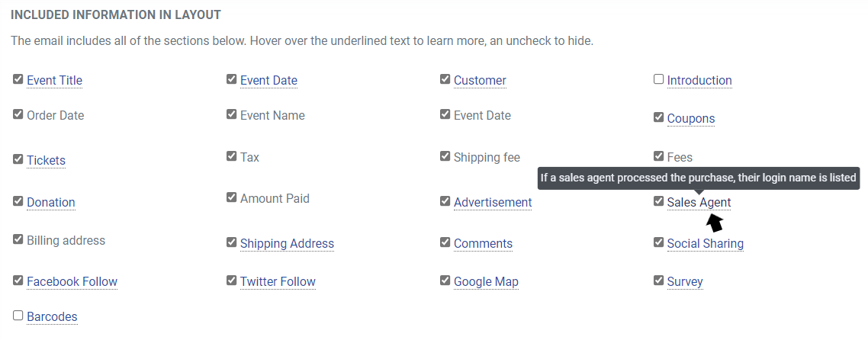The image size is (868, 340).
Task: Click the Comments underlined label
Action: 484,243
